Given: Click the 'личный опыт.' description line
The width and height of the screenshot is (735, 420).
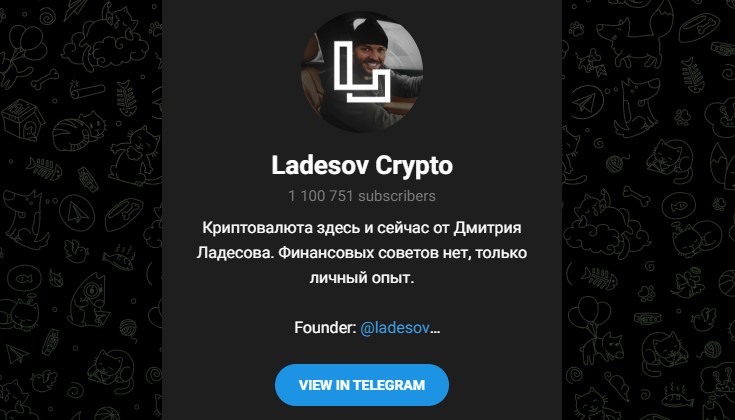Looking at the screenshot, I should [362, 278].
